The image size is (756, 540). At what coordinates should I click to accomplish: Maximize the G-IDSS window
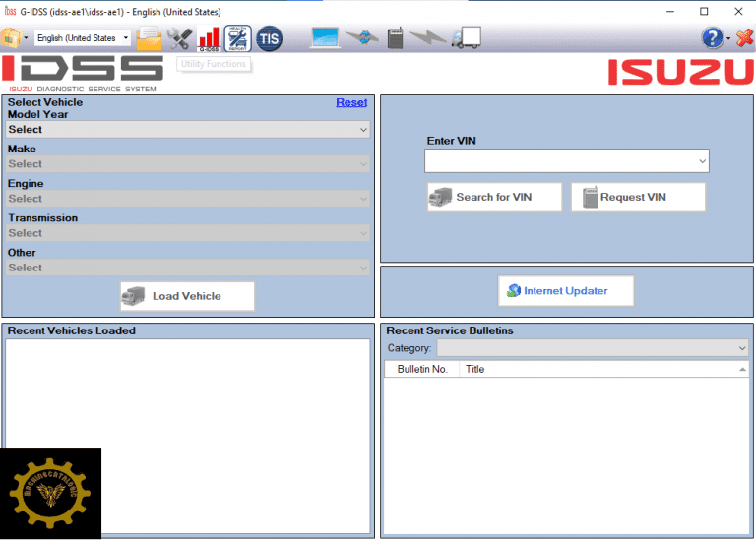pyautogui.click(x=704, y=11)
